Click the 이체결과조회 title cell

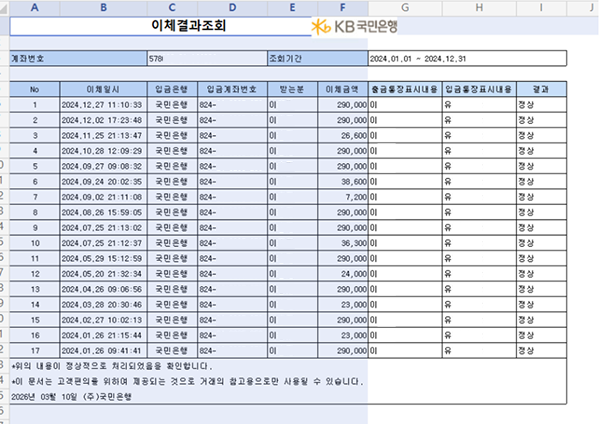click(161, 26)
